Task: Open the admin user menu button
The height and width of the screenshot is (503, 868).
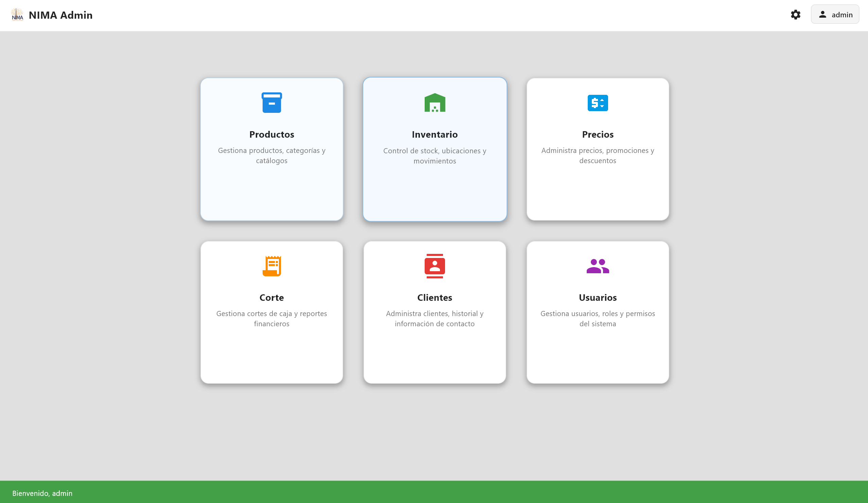Action: (835, 15)
